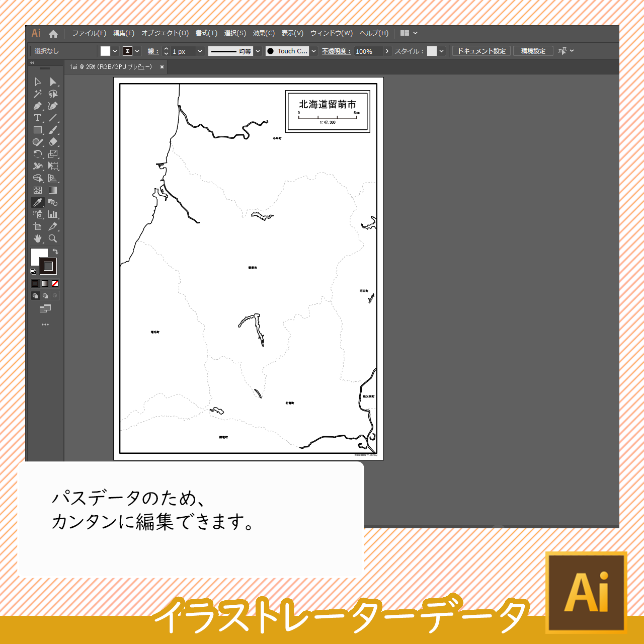Select the Symbol Sprayer tool

point(38,214)
